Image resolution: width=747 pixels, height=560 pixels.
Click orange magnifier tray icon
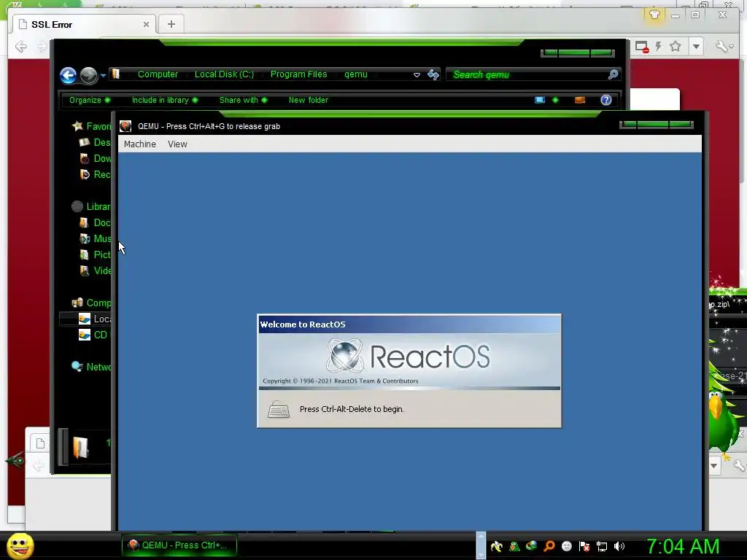coord(549,546)
